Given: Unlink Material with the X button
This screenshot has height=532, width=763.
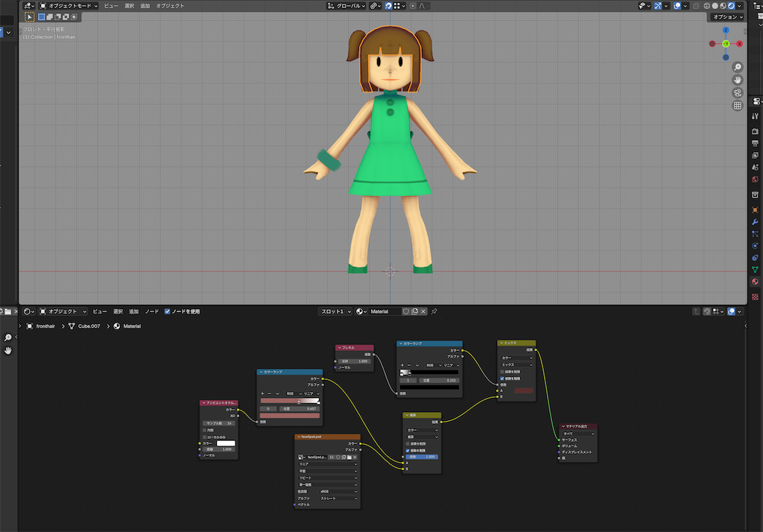Looking at the screenshot, I should point(423,311).
